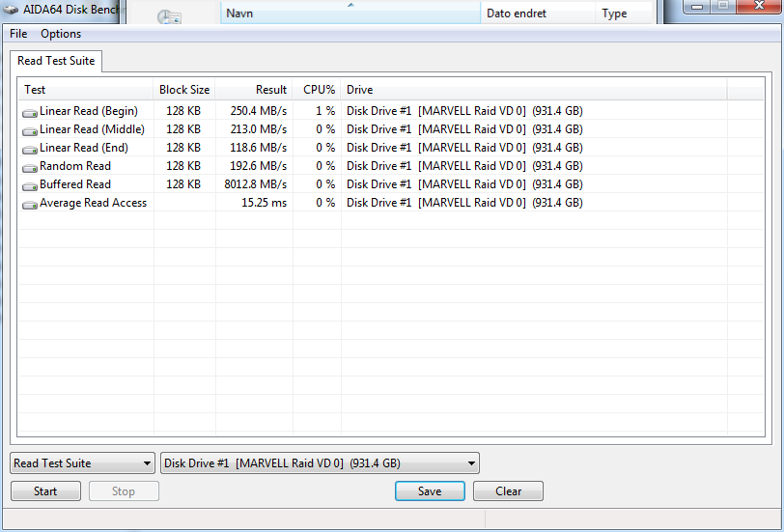Click the 15.25 ms result value
The width and height of the screenshot is (784, 532).
coord(264,203)
